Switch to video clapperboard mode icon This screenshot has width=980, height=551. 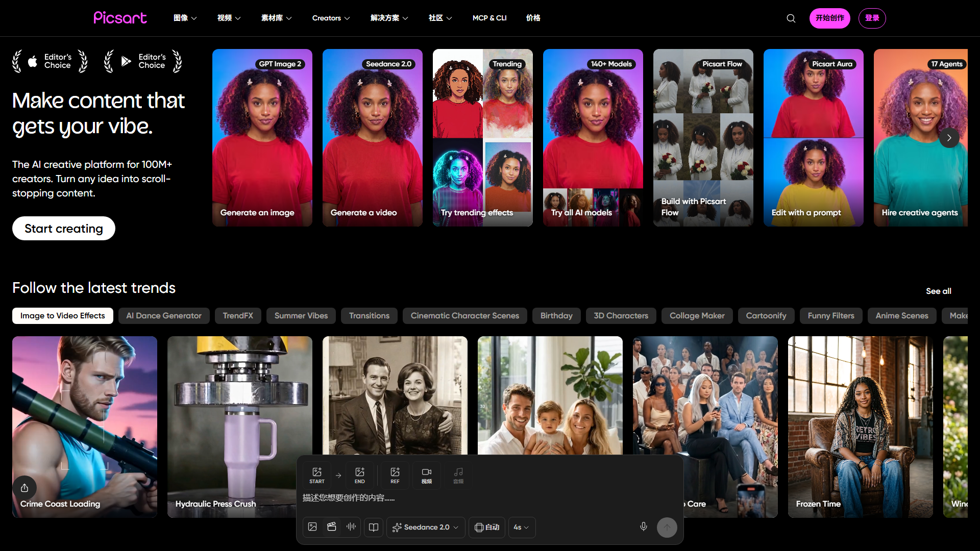(x=332, y=527)
